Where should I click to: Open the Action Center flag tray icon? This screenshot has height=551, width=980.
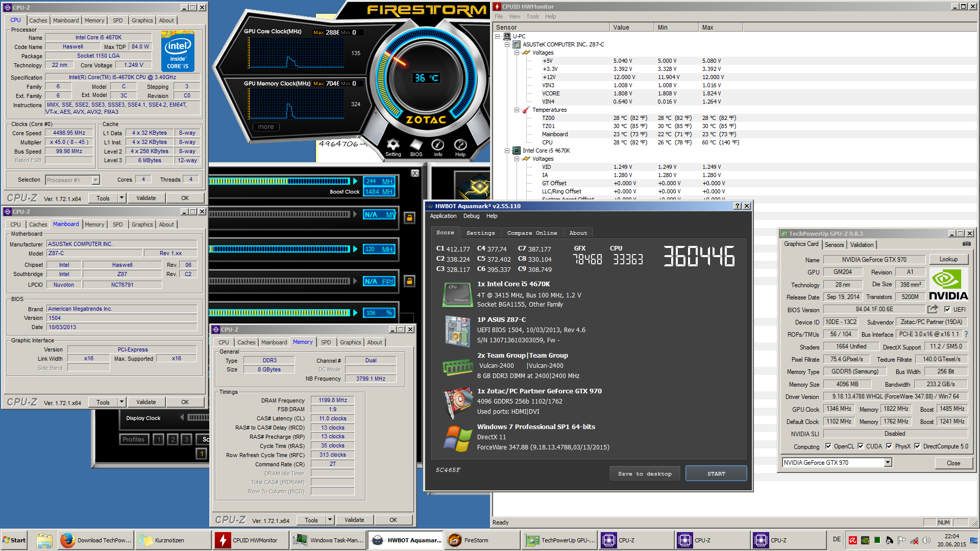point(902,540)
